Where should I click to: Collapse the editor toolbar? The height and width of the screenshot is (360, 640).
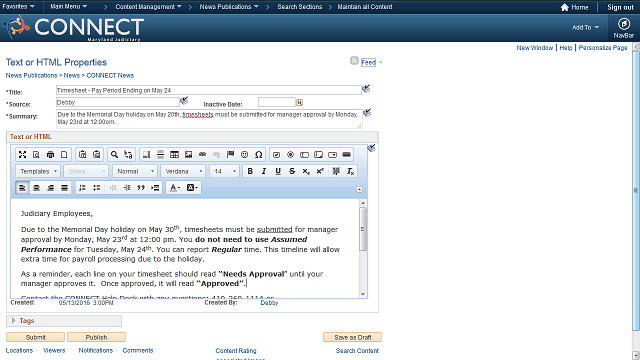point(359,189)
